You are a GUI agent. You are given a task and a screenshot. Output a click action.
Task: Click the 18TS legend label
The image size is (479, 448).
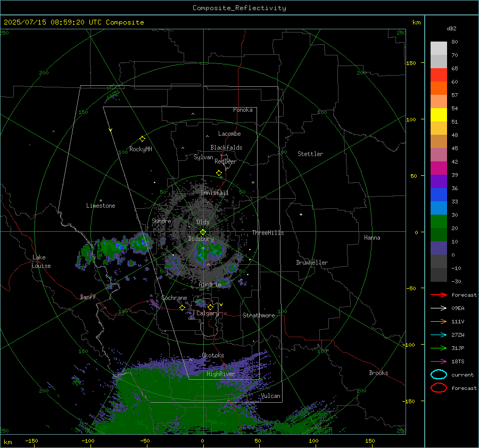click(458, 362)
